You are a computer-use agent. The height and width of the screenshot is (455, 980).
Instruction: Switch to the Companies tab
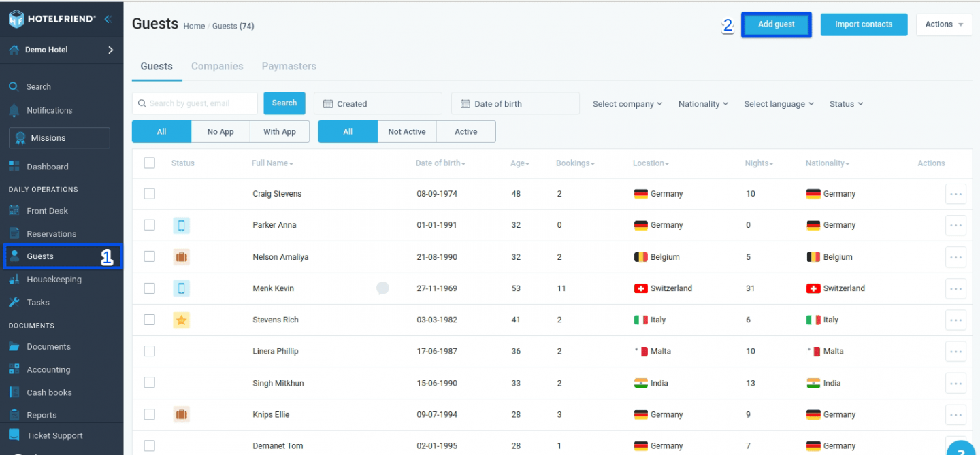pos(217,66)
